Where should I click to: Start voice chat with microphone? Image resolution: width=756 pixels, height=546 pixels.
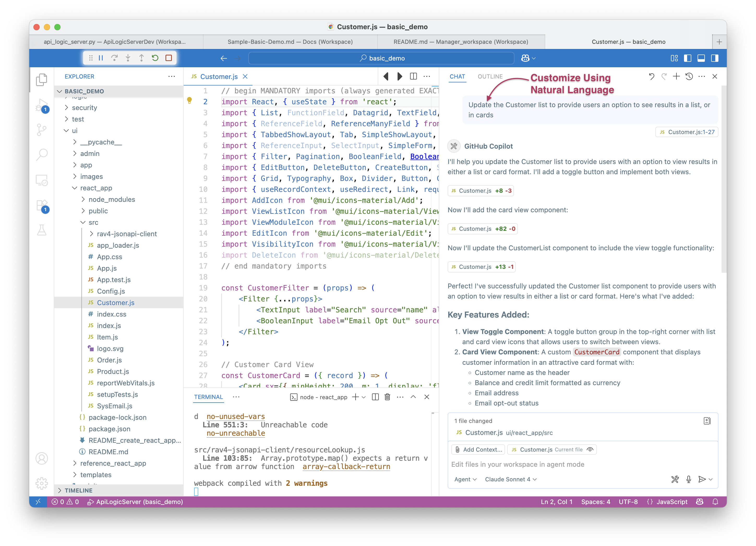click(689, 479)
